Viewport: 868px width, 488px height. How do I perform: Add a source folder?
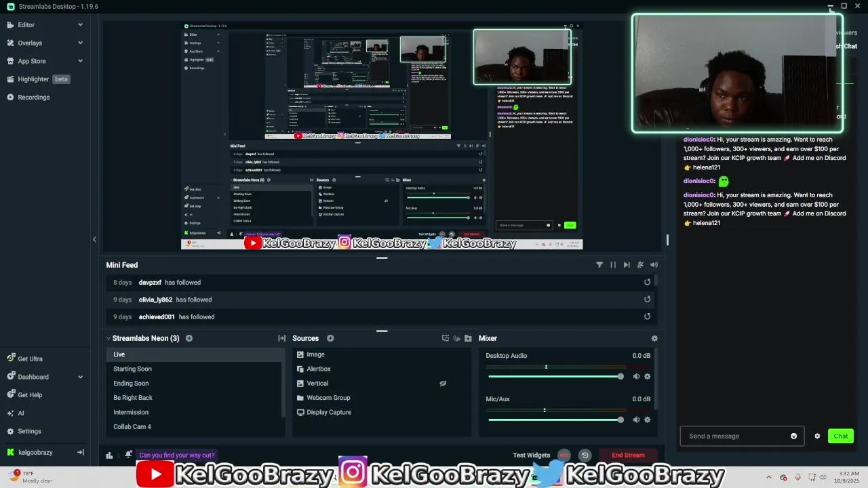(468, 338)
